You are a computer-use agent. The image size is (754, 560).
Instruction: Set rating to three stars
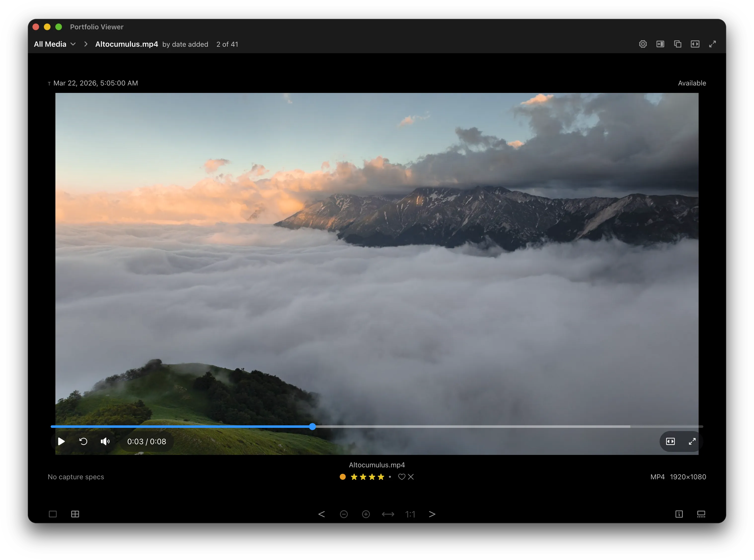coord(372,477)
